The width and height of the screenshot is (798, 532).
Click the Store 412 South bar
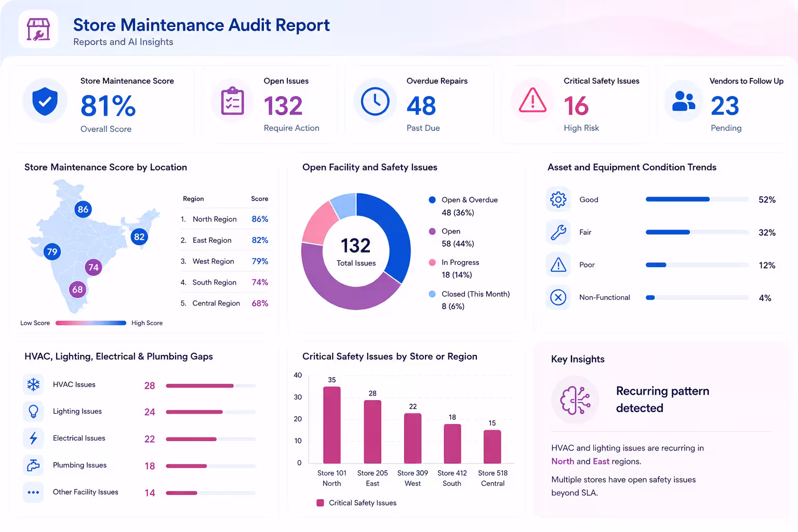click(453, 444)
